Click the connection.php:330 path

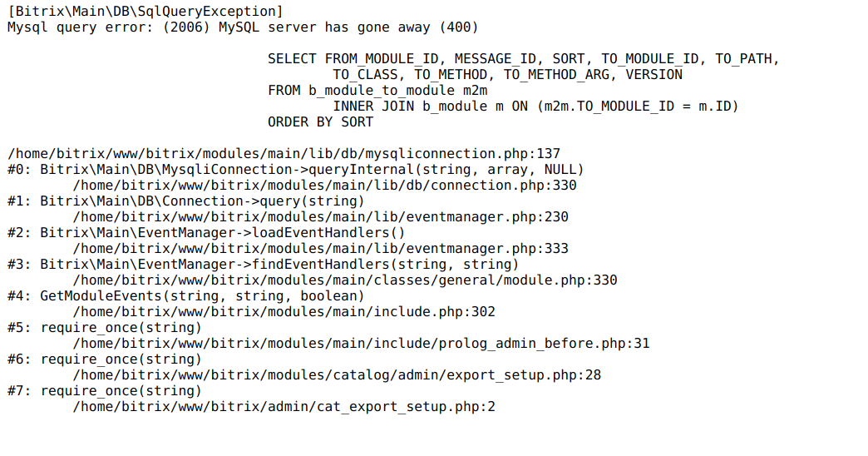point(324,185)
